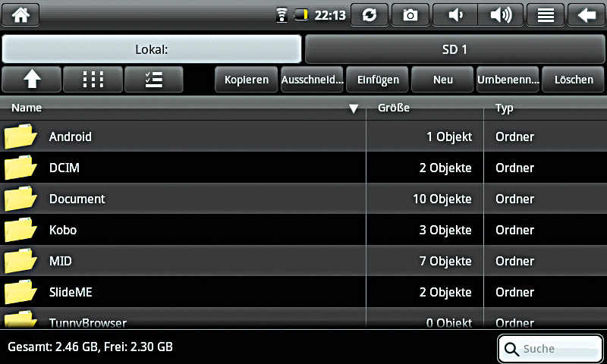Create new item with Neu button
Image resolution: width=607 pixels, height=364 pixels.
[442, 80]
